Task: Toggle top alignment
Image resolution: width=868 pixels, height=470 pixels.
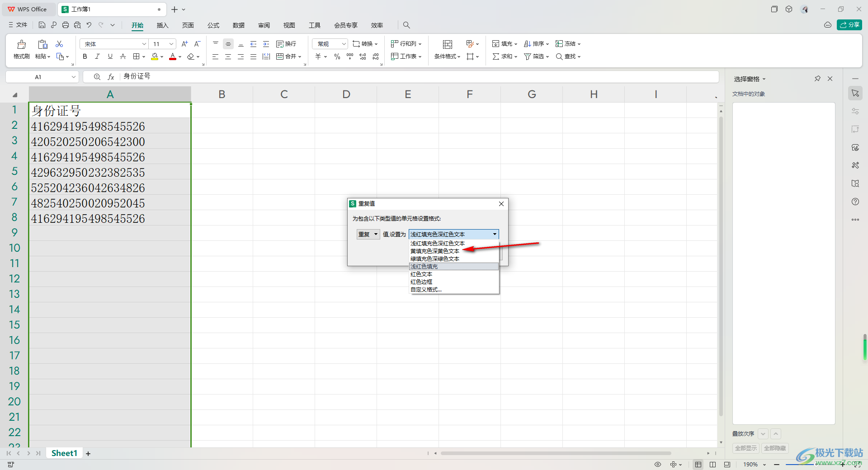Action: click(216, 44)
